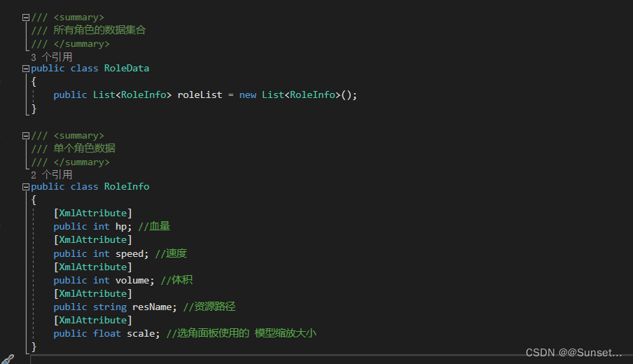
Task: Click the roleList field name
Action: click(x=200, y=94)
